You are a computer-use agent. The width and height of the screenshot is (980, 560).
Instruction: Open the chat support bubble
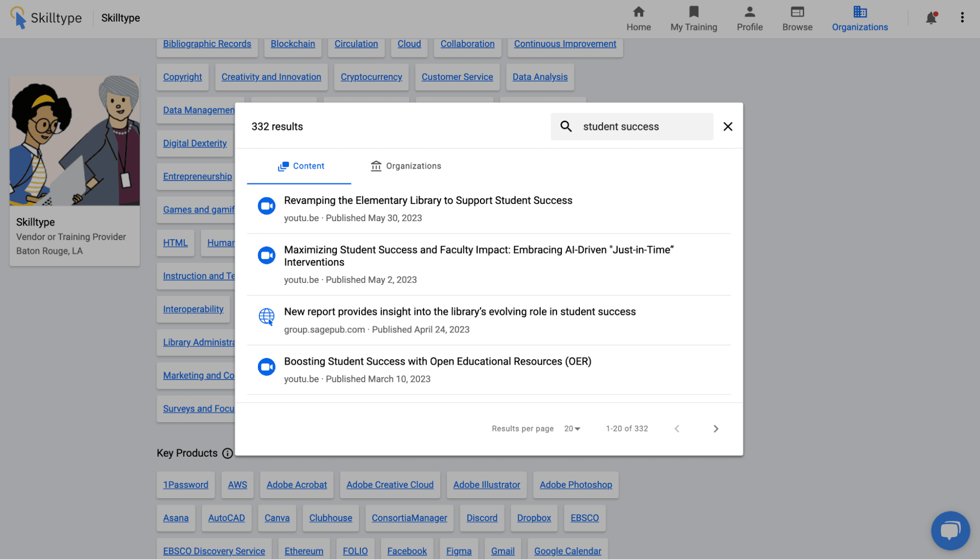coord(950,530)
